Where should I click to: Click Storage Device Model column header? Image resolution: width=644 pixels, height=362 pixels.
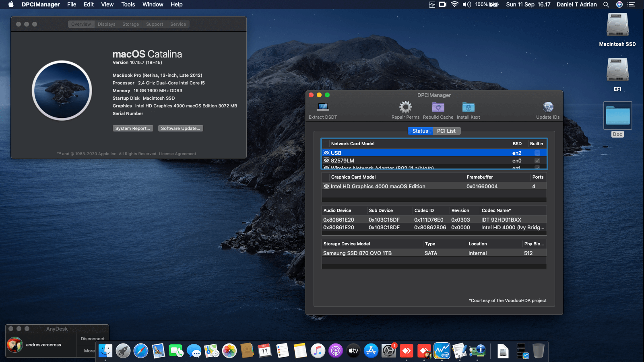372,244
